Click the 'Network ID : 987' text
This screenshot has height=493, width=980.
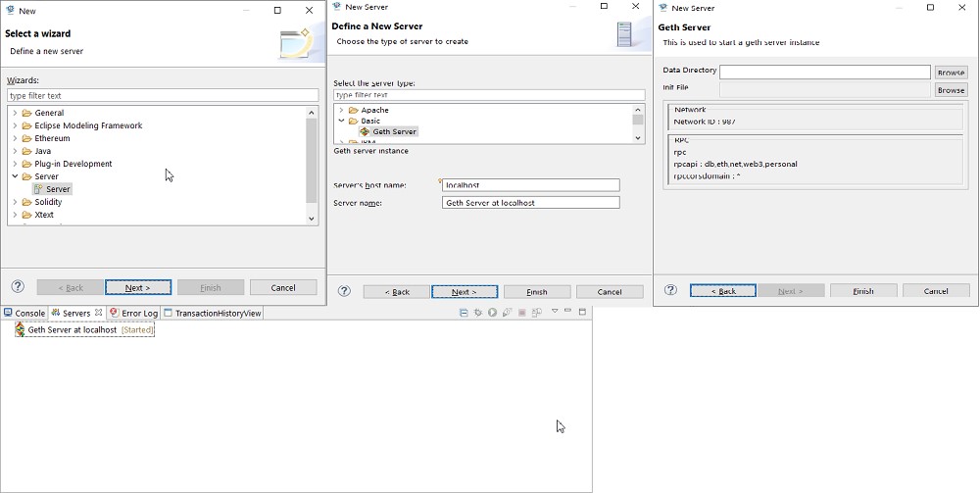click(x=704, y=122)
